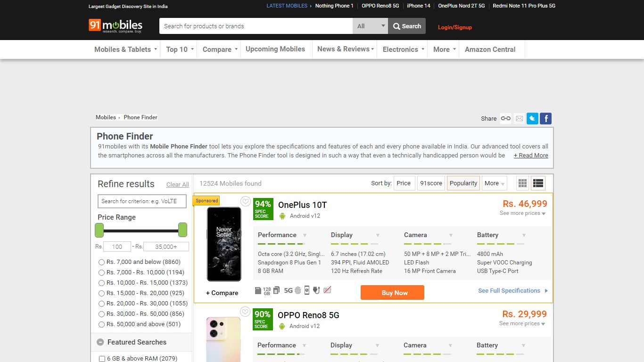Open the OnePlus 10T phone thumbnail
The width and height of the screenshot is (644, 362).
pyautogui.click(x=224, y=244)
